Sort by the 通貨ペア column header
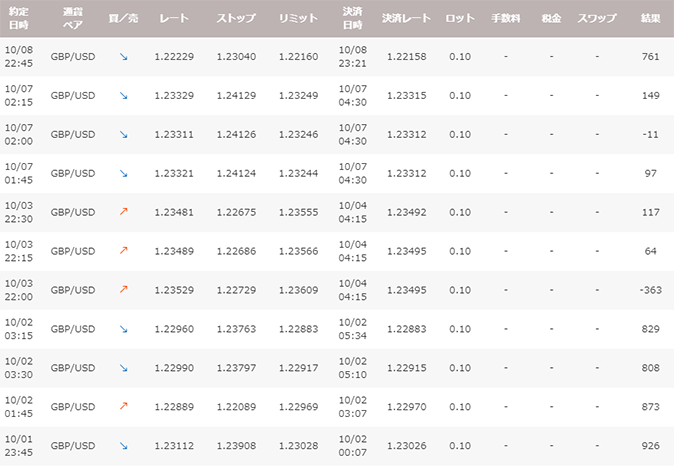 73,19
